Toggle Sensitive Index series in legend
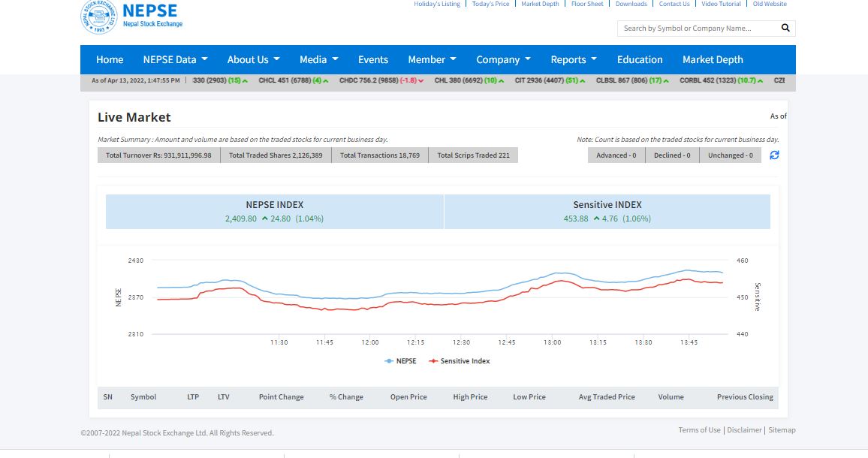The height and width of the screenshot is (458, 868). click(x=459, y=361)
